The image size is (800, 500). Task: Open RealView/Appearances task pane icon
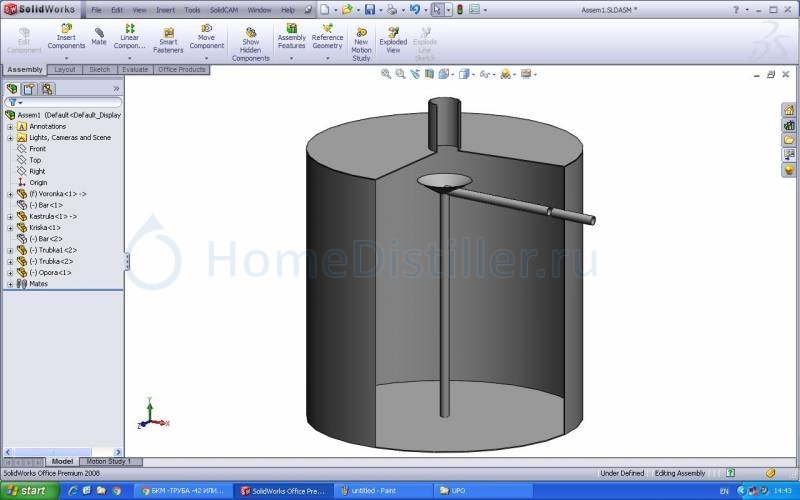pyautogui.click(x=789, y=170)
